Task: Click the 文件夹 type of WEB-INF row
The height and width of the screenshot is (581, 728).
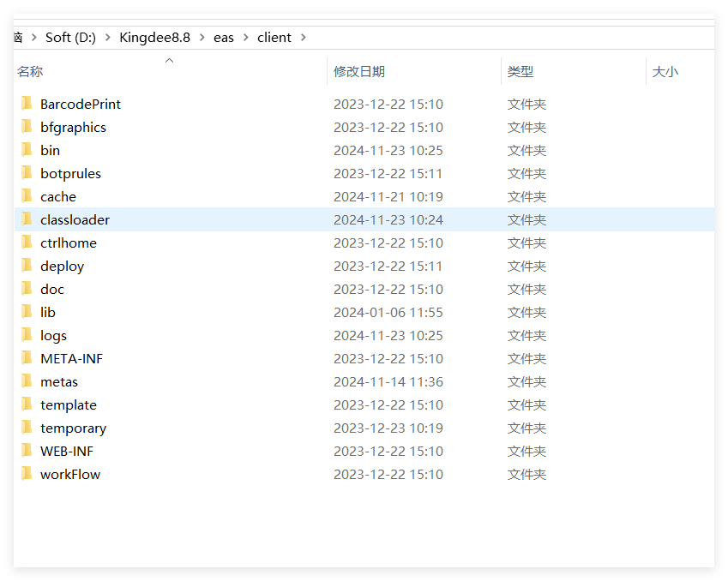Action: (x=526, y=451)
